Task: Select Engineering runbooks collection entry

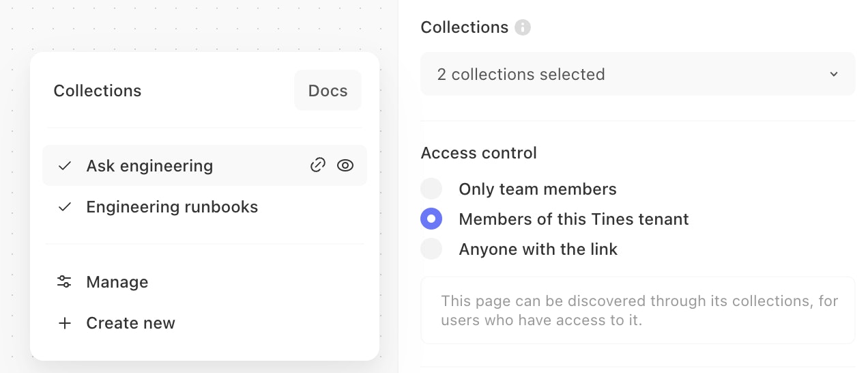Action: [x=172, y=207]
